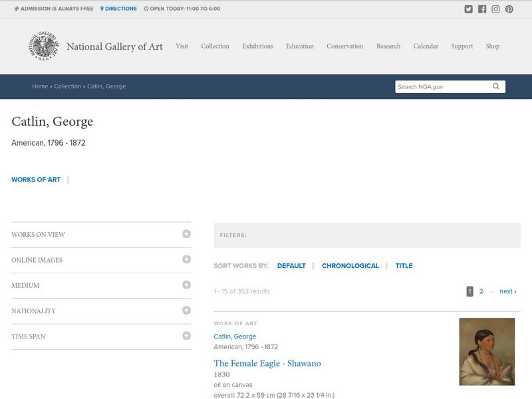Select the Works of Art tab
The image size is (532, 399).
tap(36, 180)
